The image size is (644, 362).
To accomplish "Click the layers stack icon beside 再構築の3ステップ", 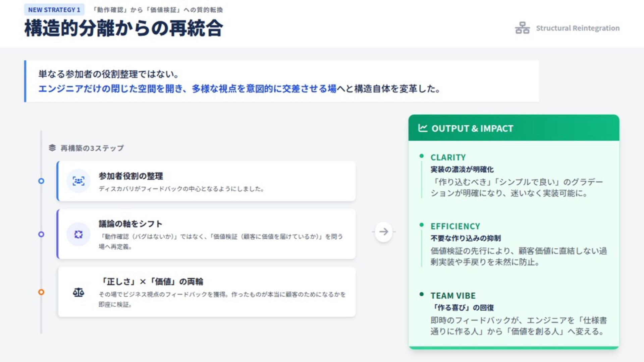I will click(x=52, y=148).
